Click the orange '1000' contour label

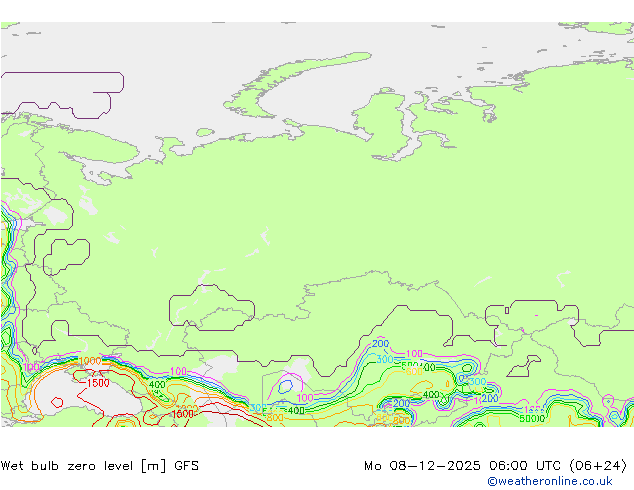click(90, 361)
